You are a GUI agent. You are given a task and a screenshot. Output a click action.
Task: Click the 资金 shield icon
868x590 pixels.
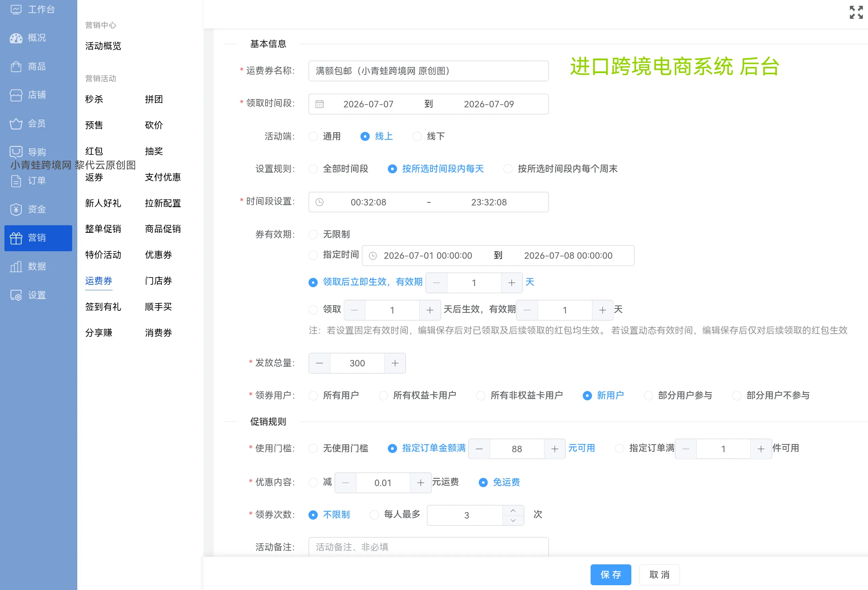click(x=16, y=209)
